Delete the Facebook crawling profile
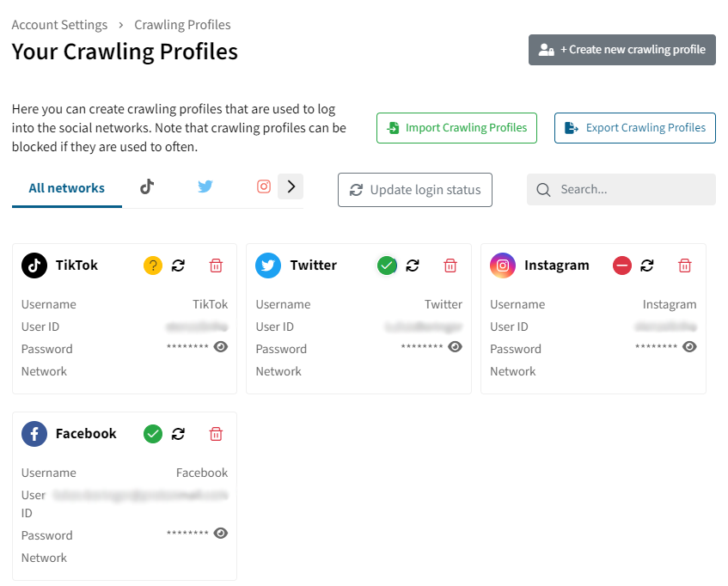The image size is (728, 586). pos(216,434)
